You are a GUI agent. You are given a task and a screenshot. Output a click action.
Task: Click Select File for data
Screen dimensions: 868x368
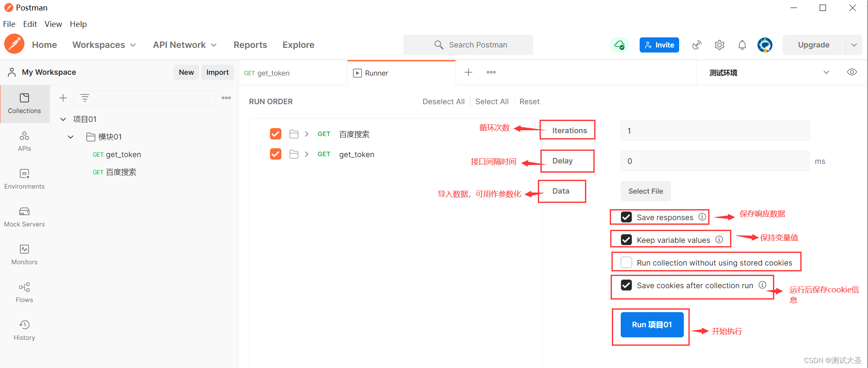click(646, 191)
